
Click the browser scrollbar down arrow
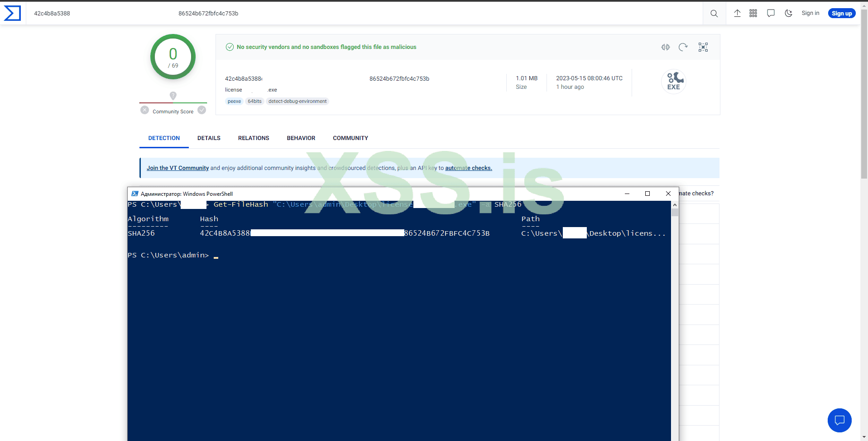coord(864,437)
